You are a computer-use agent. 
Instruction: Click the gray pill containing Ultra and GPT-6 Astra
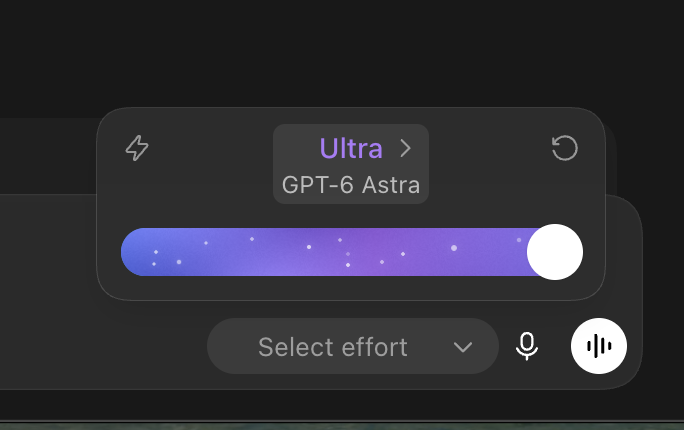pyautogui.click(x=351, y=164)
